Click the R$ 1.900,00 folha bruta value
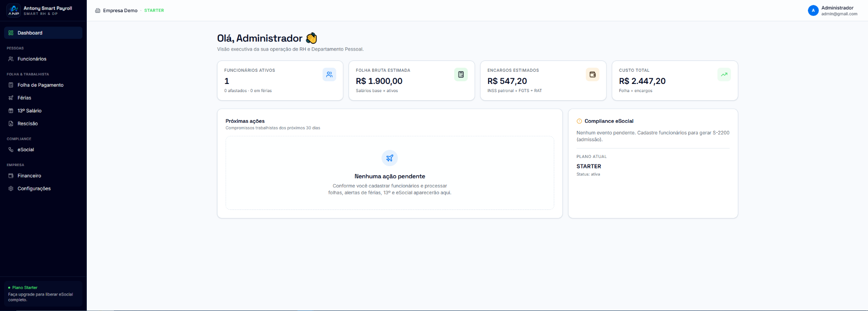 [379, 81]
